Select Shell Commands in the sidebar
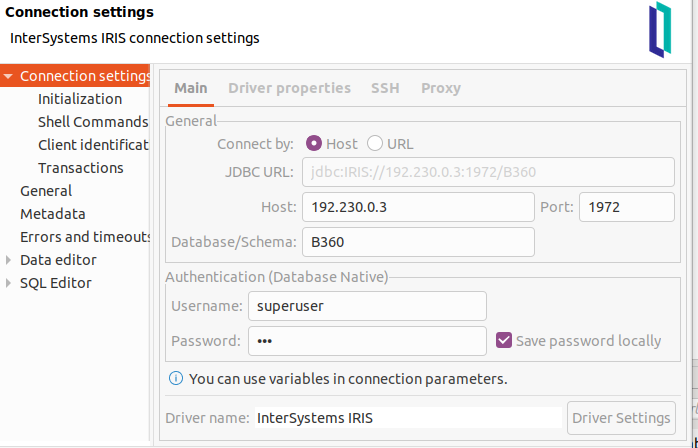Image resolution: width=698 pixels, height=448 pixels. 93,122
